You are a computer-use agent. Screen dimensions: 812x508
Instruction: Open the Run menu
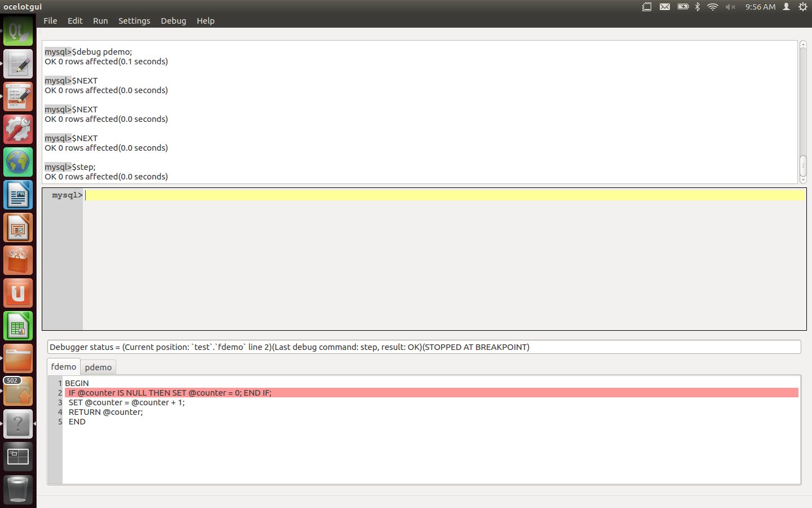[x=100, y=21]
